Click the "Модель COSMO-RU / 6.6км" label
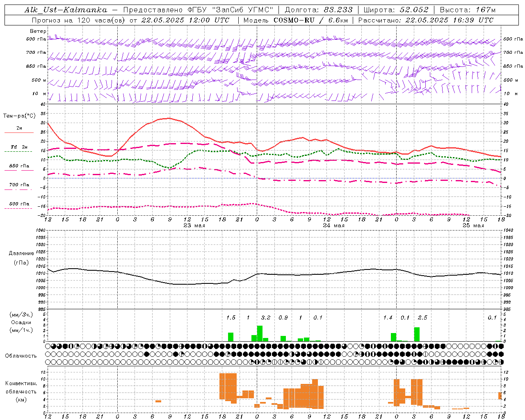 (295, 20)
